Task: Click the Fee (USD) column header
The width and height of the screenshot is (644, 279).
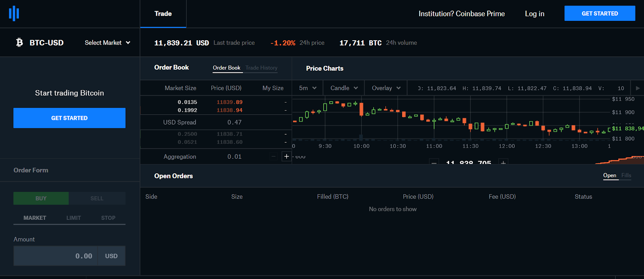Action: (502, 197)
